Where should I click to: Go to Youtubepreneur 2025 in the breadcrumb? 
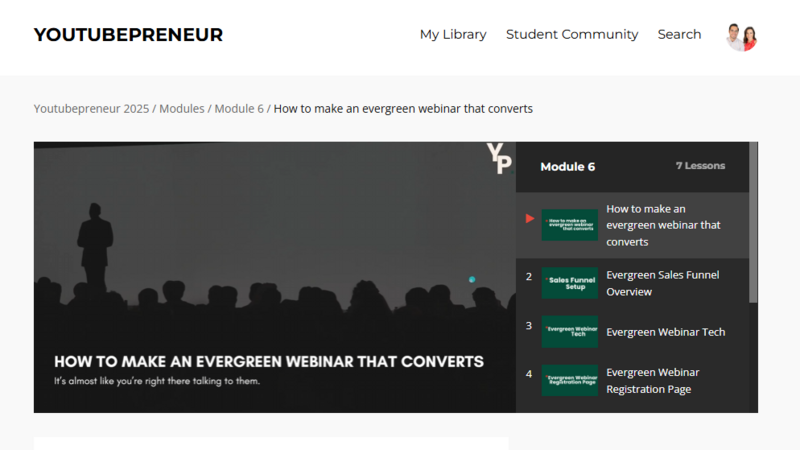pos(91,109)
